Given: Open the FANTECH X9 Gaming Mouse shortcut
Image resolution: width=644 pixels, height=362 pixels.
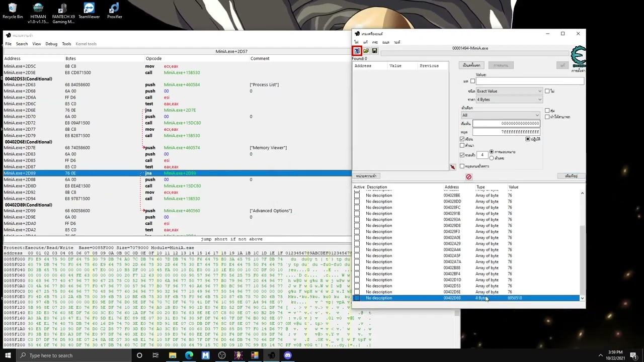Looking at the screenshot, I should (63, 13).
